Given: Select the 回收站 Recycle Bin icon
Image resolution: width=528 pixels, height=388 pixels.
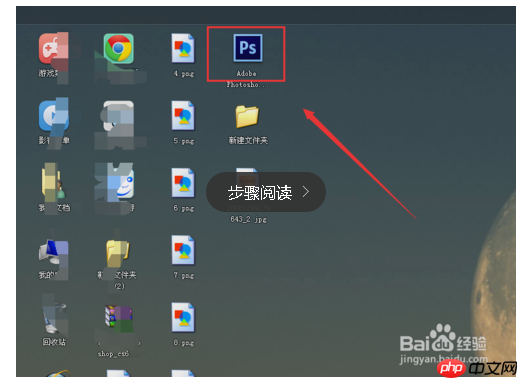Looking at the screenshot, I should coord(54,318).
